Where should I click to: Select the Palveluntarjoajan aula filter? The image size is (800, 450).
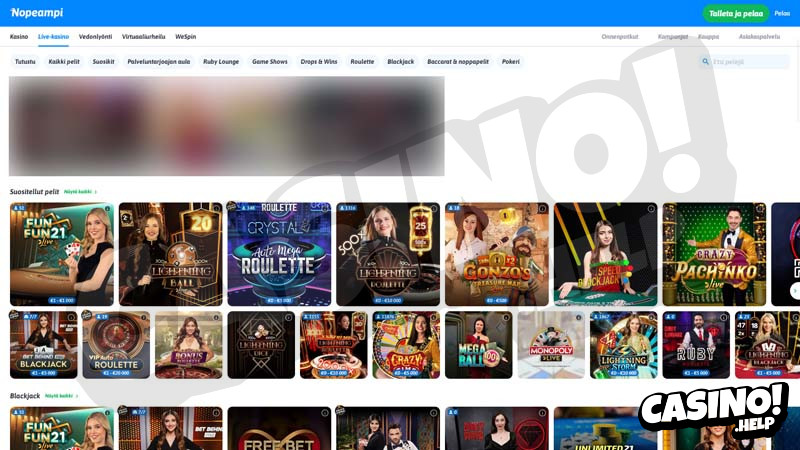pyautogui.click(x=159, y=62)
